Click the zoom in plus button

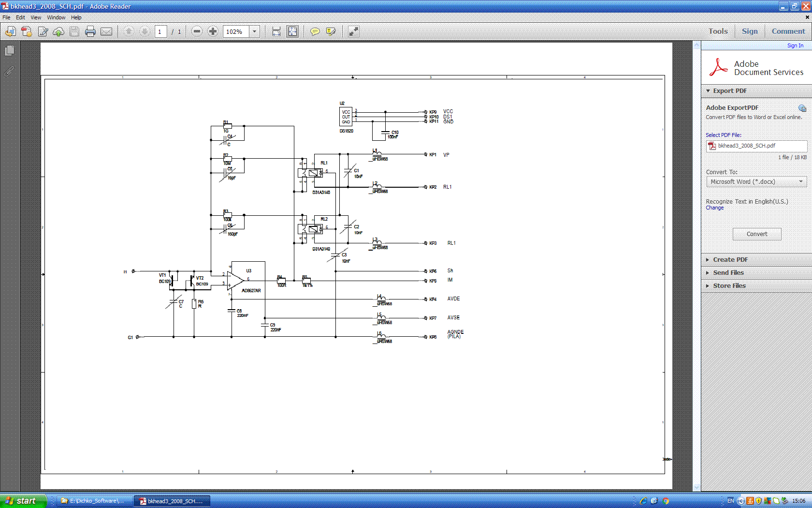click(213, 32)
